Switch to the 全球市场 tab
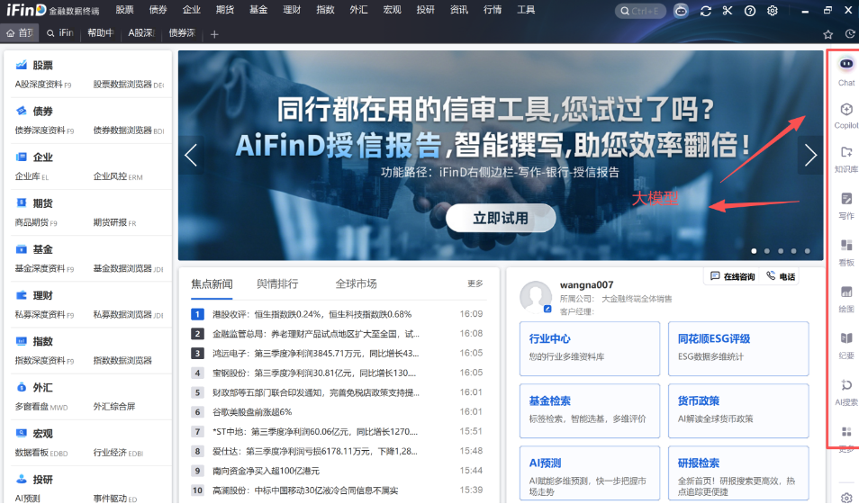The image size is (859, 504). [x=356, y=283]
